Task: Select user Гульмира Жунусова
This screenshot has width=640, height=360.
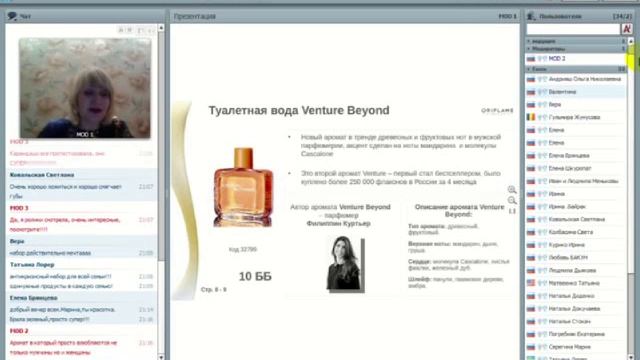Action: coord(576,117)
